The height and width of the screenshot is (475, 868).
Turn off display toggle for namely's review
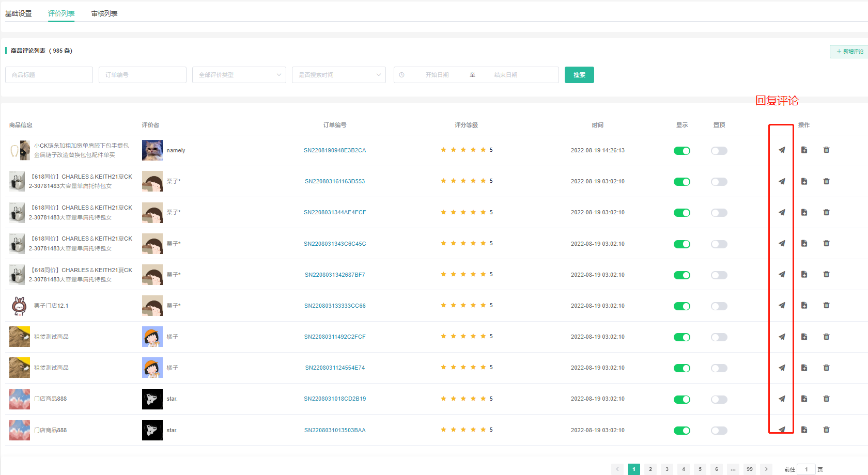pos(681,151)
